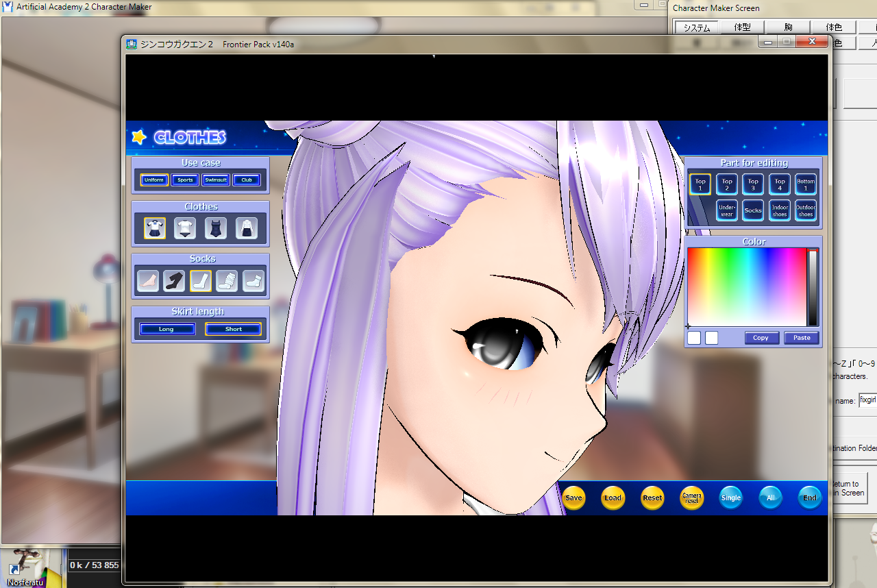Edit clothing part Bottom 1
Image resolution: width=877 pixels, height=588 pixels.
(x=806, y=184)
